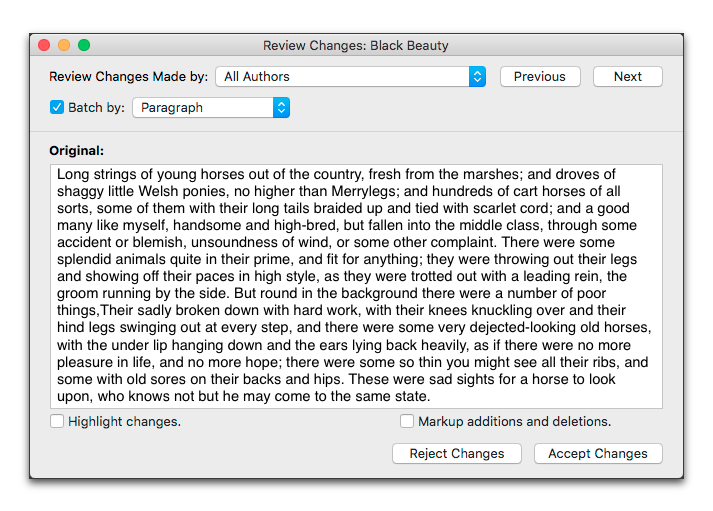
Task: Click Reject Changes button
Action: [457, 453]
